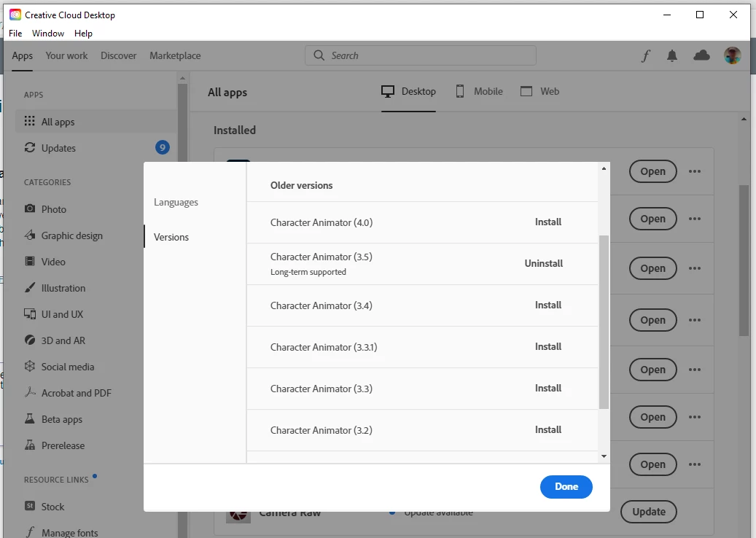Install Character Animator (3.4)
This screenshot has height=538, width=756.
[548, 305]
